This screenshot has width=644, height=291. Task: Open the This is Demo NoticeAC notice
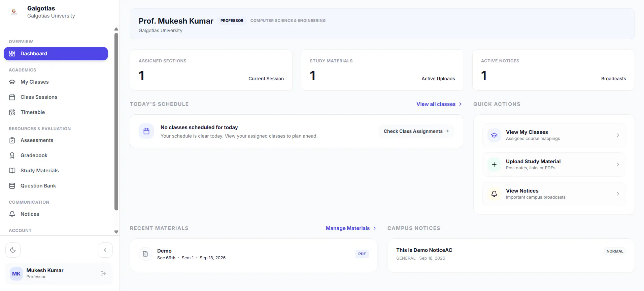(511, 256)
